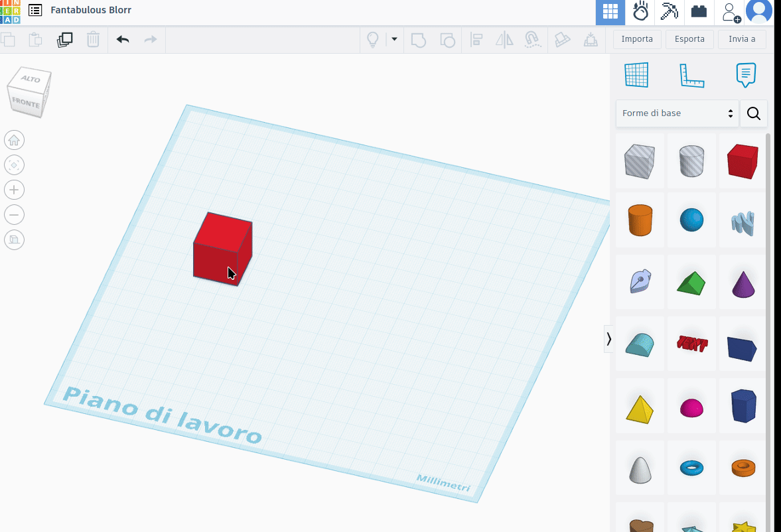Toggle the Show All light bulb
781x532 pixels.
372,39
